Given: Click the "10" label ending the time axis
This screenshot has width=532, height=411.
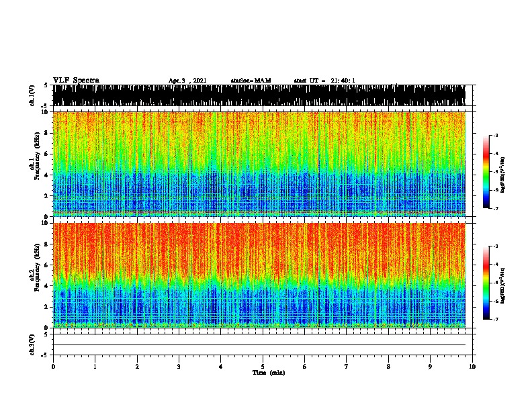Looking at the screenshot, I should [472, 367].
